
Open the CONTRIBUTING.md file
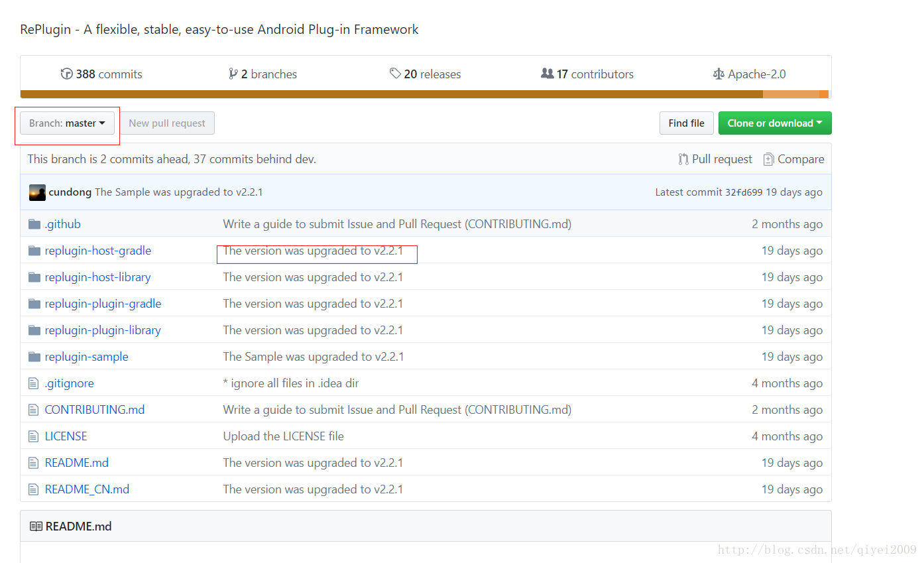(x=94, y=410)
